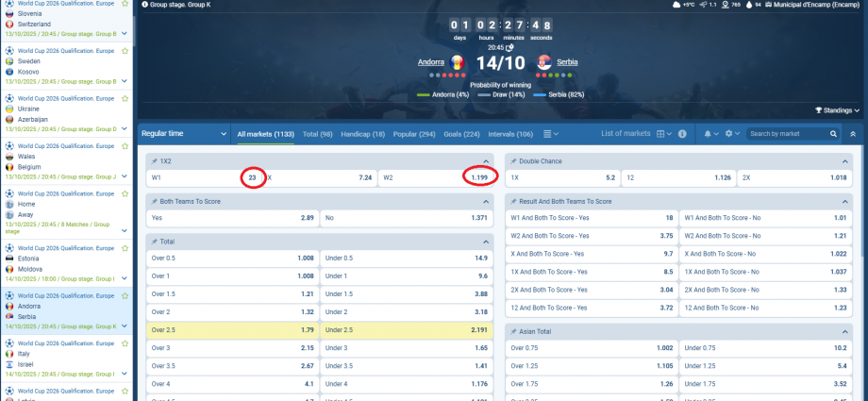Click the pin icon on 1X2 market
Viewport: 868px width, 401px height.
tap(154, 161)
